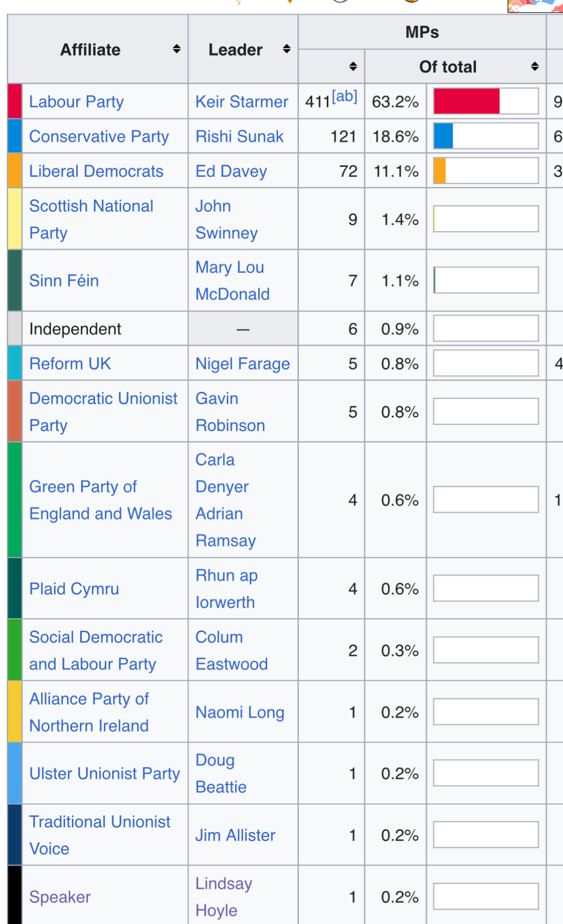Open the Labour Party link

(77, 102)
